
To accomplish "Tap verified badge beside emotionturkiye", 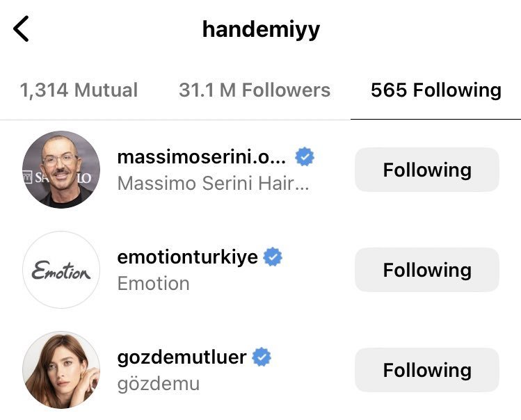I will [273, 257].
